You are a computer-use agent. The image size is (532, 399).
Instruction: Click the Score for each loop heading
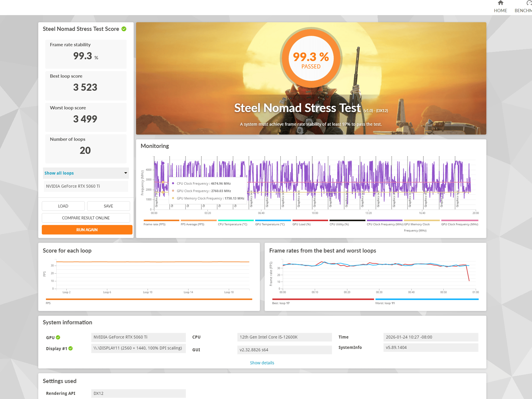67,251
